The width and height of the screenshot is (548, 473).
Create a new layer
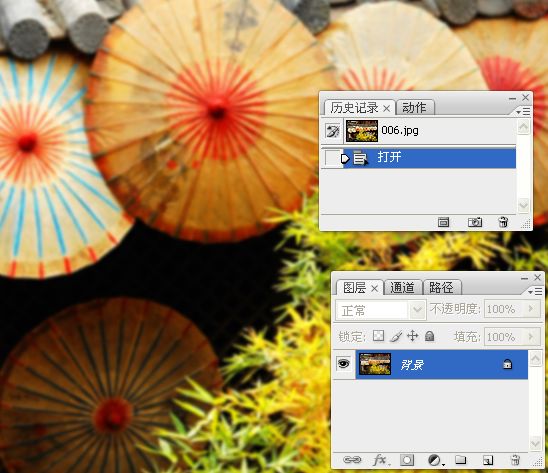click(x=488, y=460)
